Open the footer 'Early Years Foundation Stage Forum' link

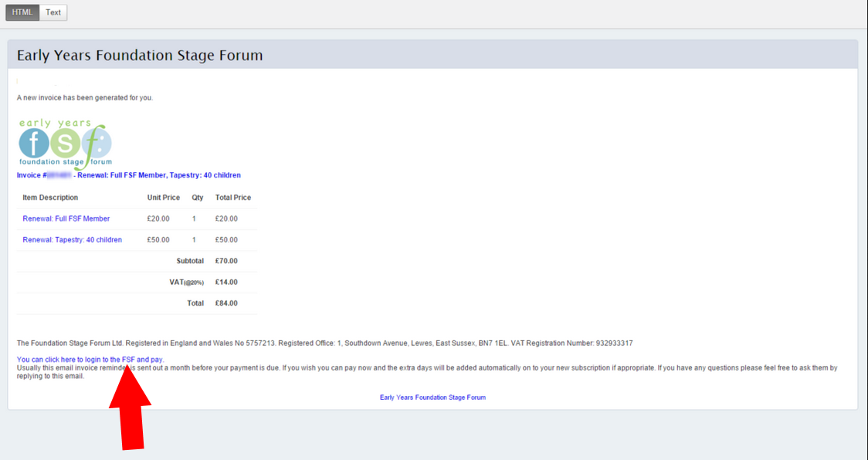coord(432,397)
